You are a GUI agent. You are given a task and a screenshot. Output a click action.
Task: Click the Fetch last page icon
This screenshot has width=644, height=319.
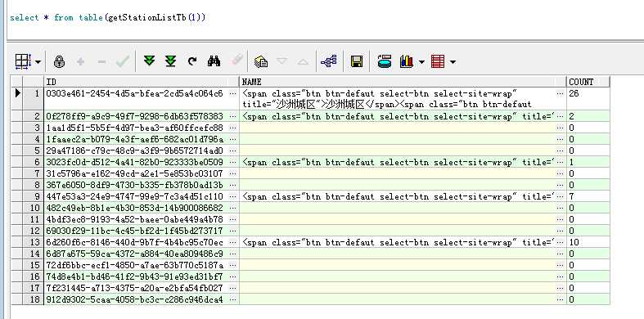pos(170,61)
